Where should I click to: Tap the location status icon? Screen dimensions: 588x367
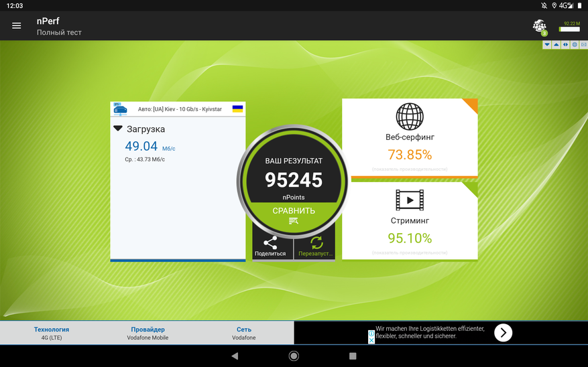(x=554, y=5)
